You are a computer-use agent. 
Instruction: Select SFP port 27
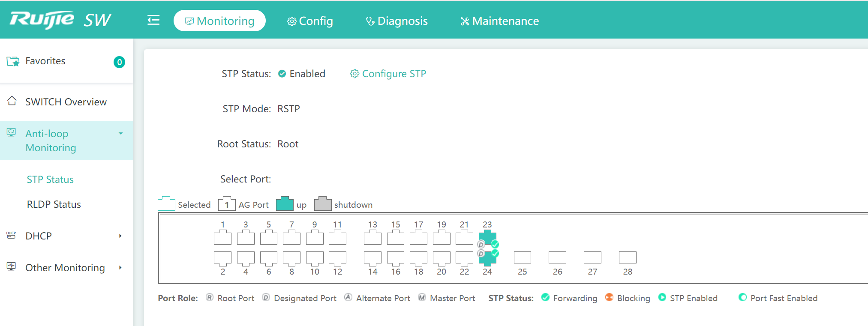(592, 257)
